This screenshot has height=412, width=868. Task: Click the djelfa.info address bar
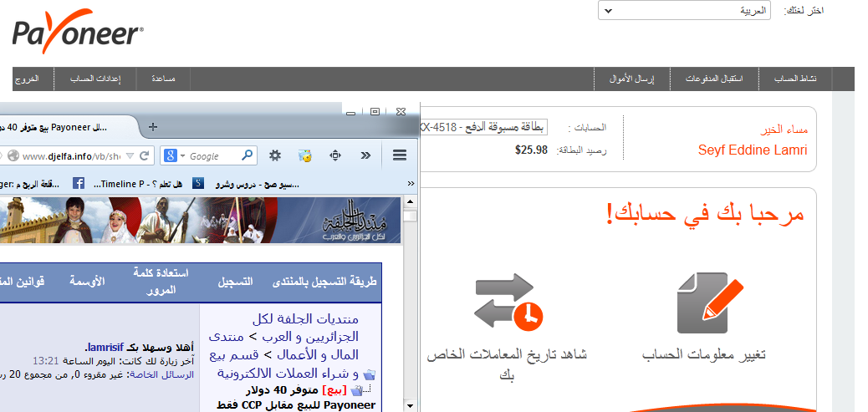click(71, 156)
